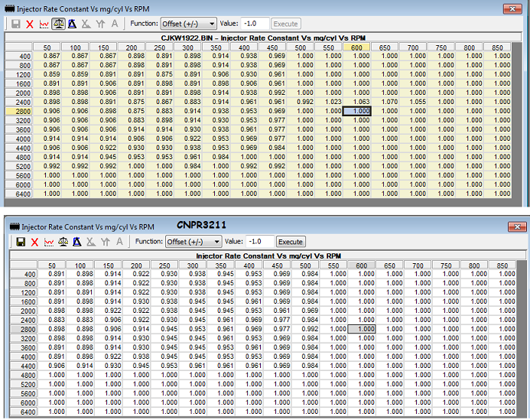Click the greyed X-axis icon in top window
Image resolution: width=530 pixels, height=420 pixels.
(86, 24)
